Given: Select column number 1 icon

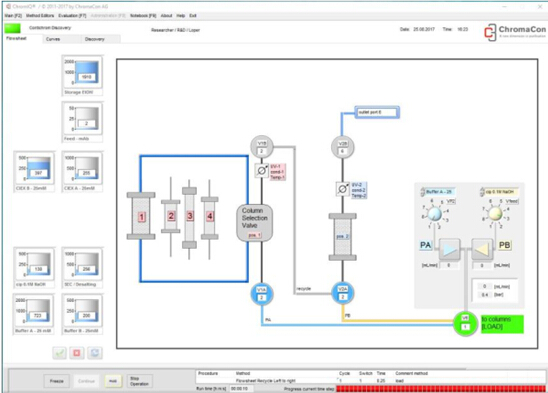Looking at the screenshot, I should pyautogui.click(x=141, y=216).
